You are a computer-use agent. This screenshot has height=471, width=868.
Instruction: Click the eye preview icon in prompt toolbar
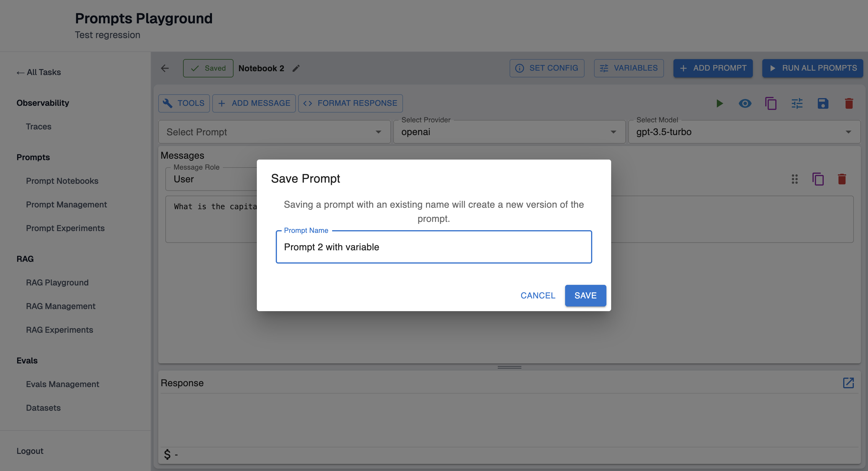coord(745,103)
